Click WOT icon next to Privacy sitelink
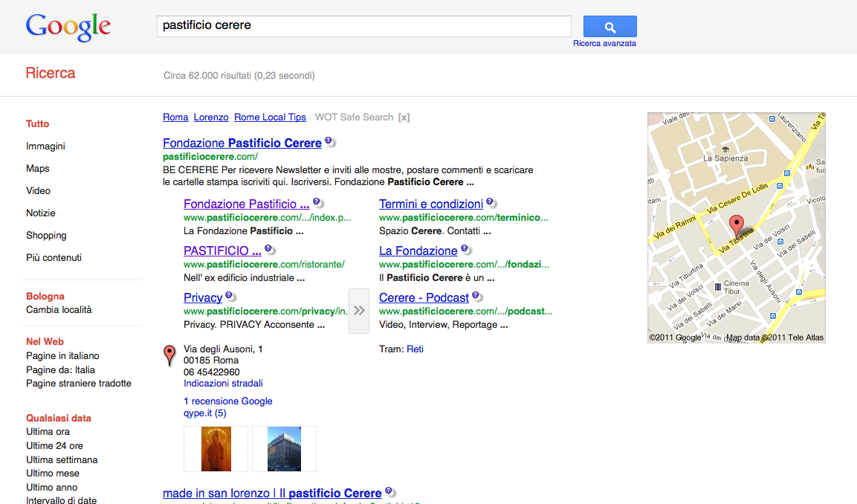The width and height of the screenshot is (857, 504). pyautogui.click(x=230, y=297)
